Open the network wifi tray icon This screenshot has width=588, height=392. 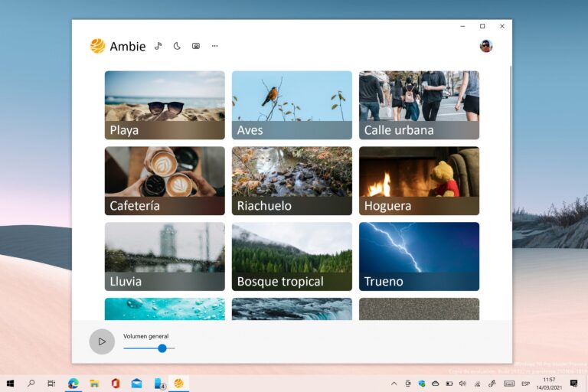pyautogui.click(x=478, y=384)
